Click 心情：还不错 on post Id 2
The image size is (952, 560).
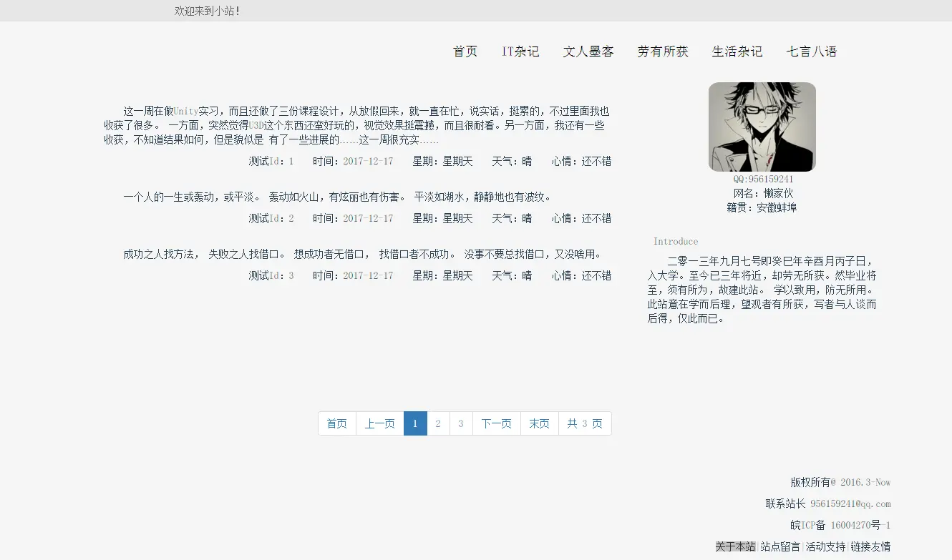click(x=581, y=218)
